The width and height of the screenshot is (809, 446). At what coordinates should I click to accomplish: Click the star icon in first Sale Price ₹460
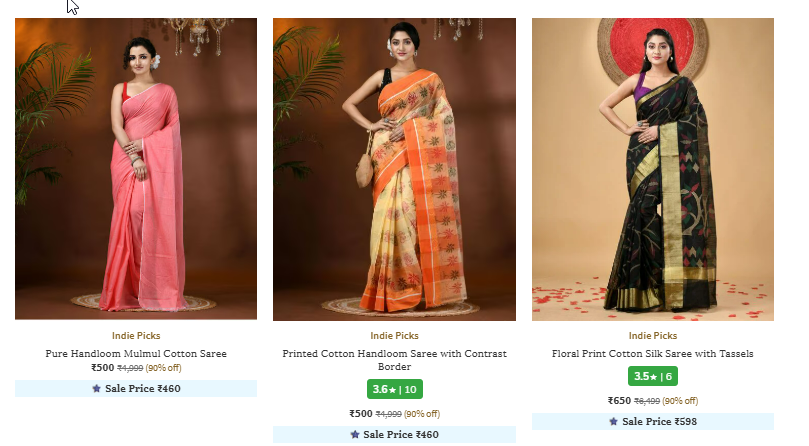(96, 388)
